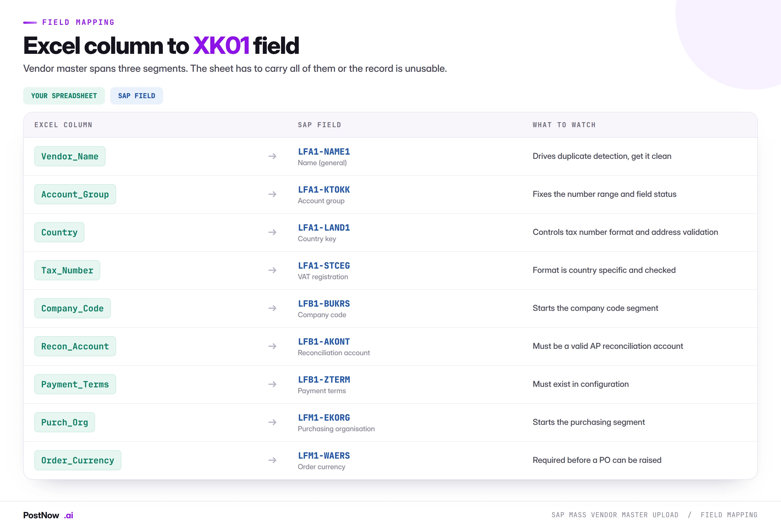781x532 pixels.
Task: Click the arrow icon beside Payment_Terms
Action: 272,384
